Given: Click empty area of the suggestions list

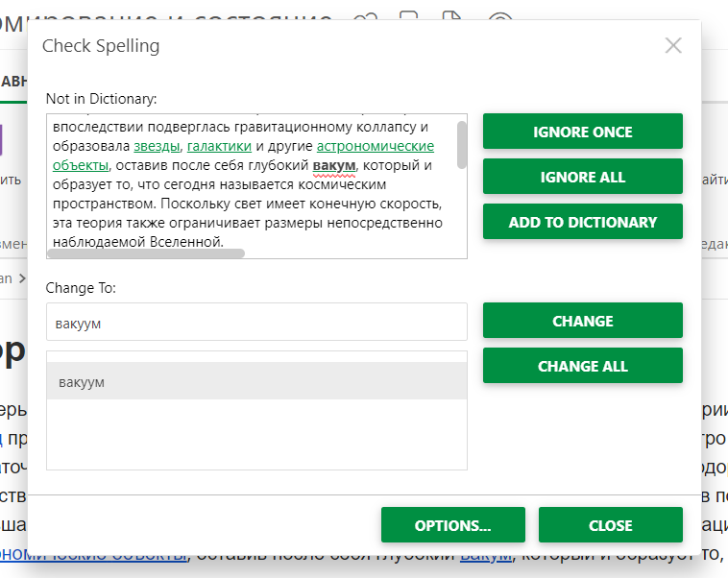Looking at the screenshot, I should coord(256,437).
